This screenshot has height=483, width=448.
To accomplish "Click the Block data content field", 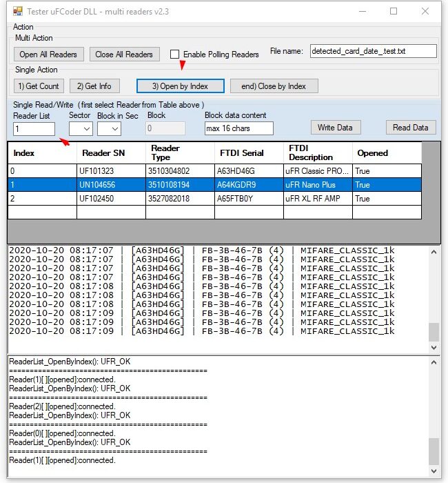I will point(238,128).
